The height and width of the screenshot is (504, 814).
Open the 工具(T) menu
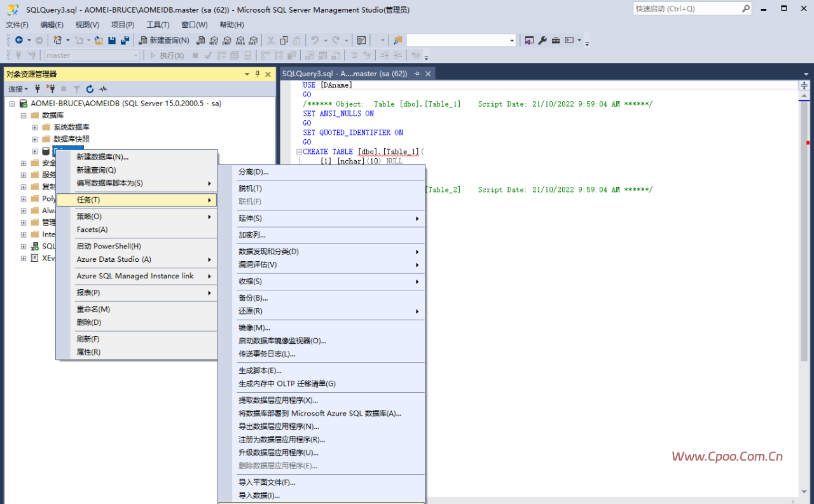(x=158, y=25)
